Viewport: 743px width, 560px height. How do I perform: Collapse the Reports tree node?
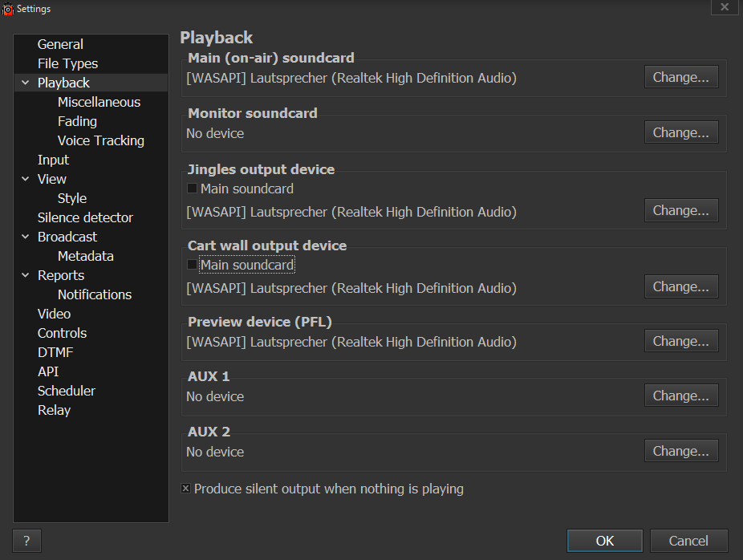tap(26, 275)
